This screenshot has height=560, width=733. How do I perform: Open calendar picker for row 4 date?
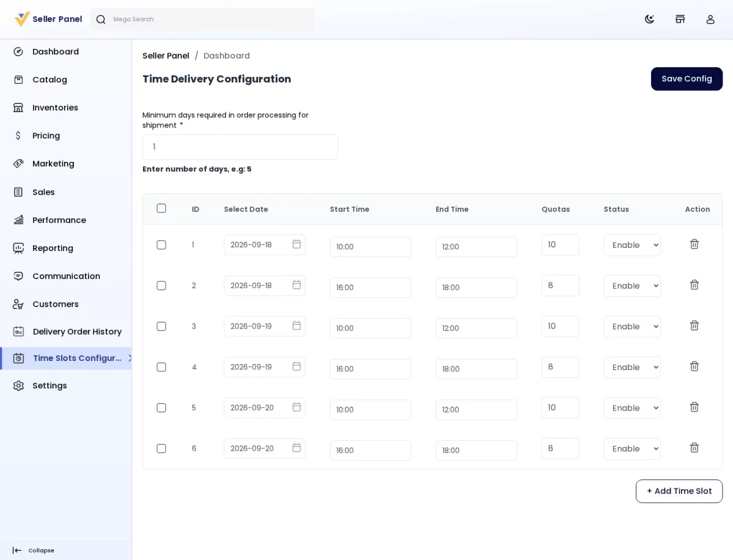[x=296, y=366]
